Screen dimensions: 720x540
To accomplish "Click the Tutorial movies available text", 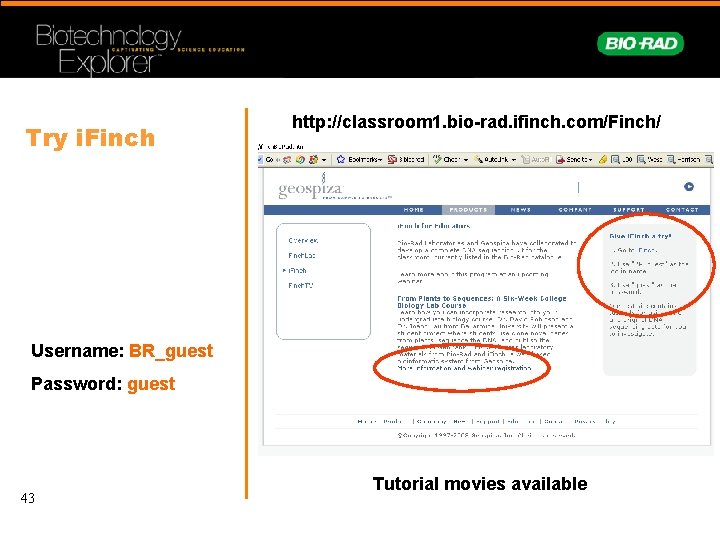I will point(480,484).
